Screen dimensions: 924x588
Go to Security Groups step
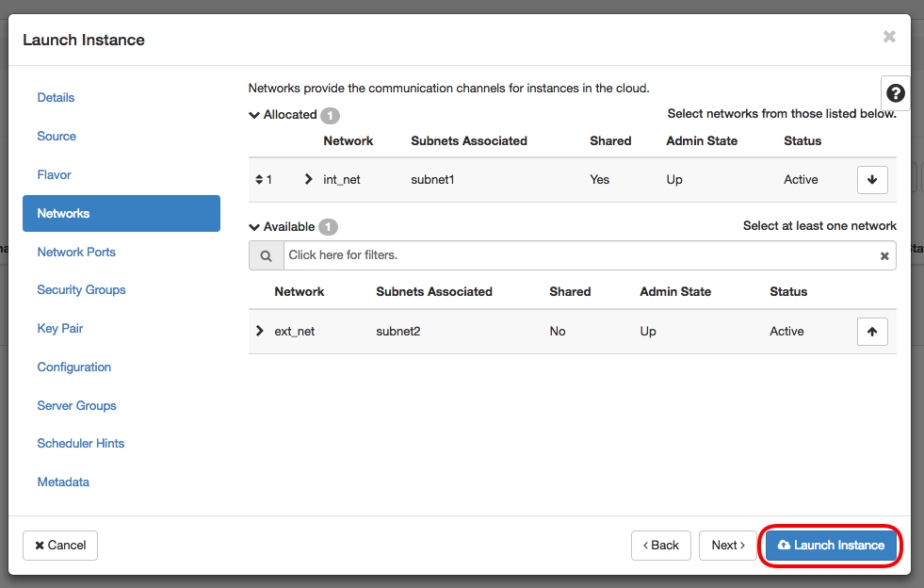(81, 289)
